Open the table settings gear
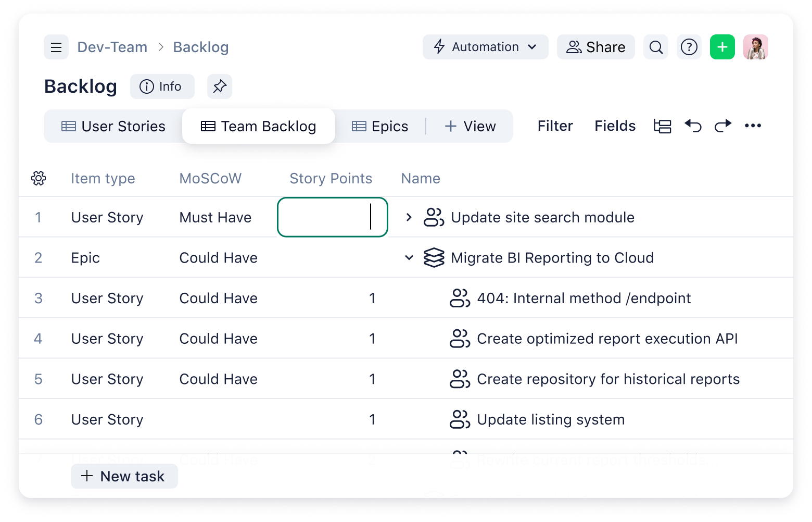The height and width of the screenshot is (522, 812). (x=39, y=178)
